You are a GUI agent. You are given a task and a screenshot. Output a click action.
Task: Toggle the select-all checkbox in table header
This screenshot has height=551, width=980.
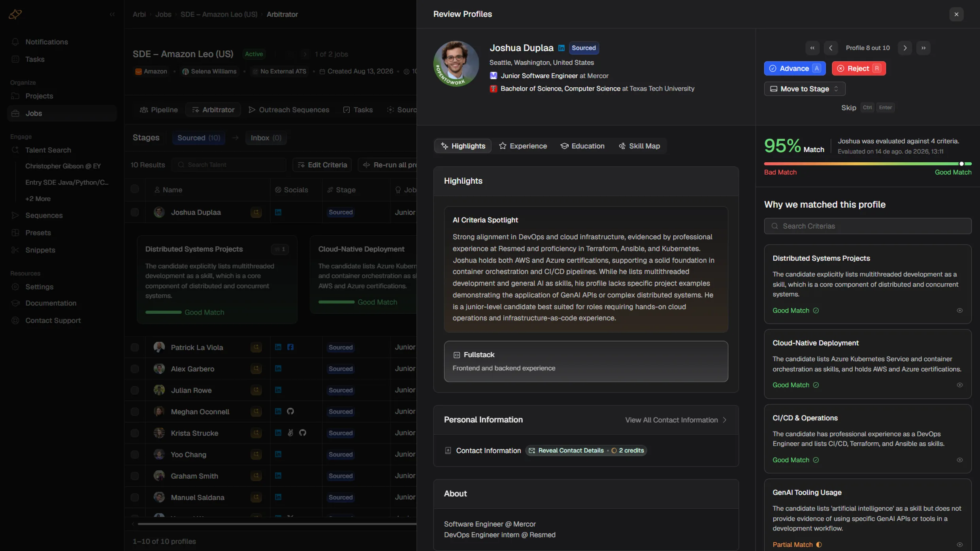[x=135, y=189]
